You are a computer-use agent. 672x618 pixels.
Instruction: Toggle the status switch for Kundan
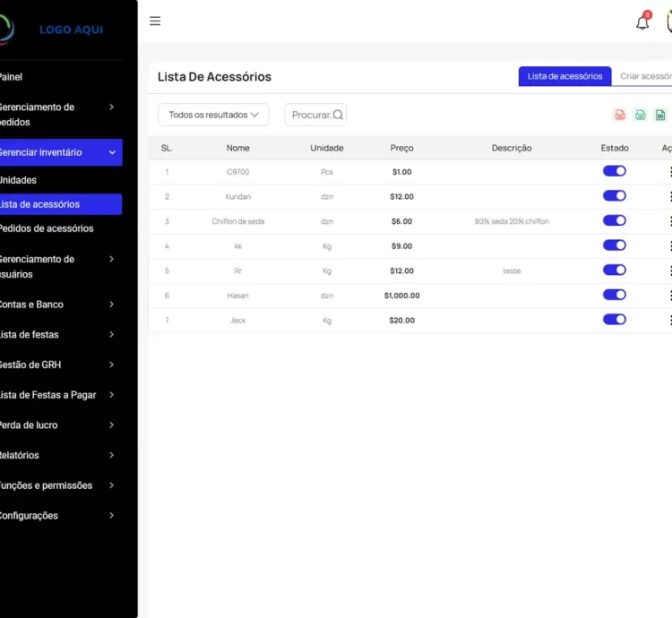pos(614,196)
